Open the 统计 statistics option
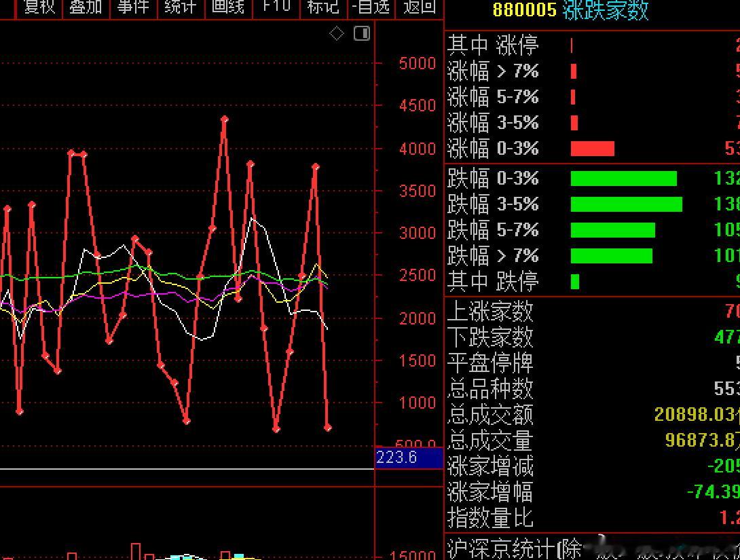 181,7
